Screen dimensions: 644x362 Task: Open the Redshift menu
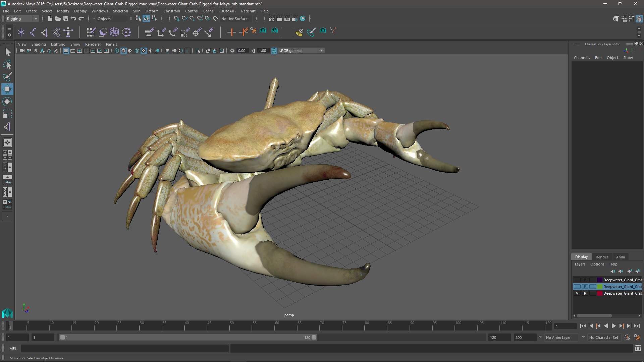248,11
